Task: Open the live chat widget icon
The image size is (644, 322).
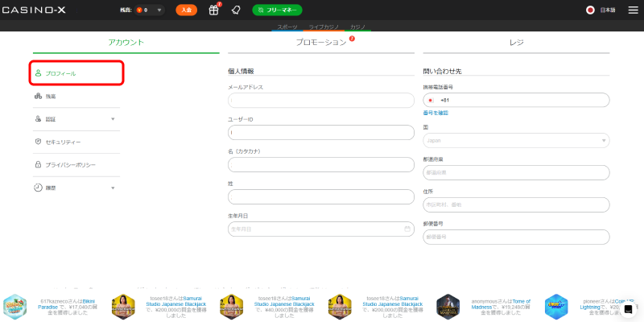Action: coord(628,309)
